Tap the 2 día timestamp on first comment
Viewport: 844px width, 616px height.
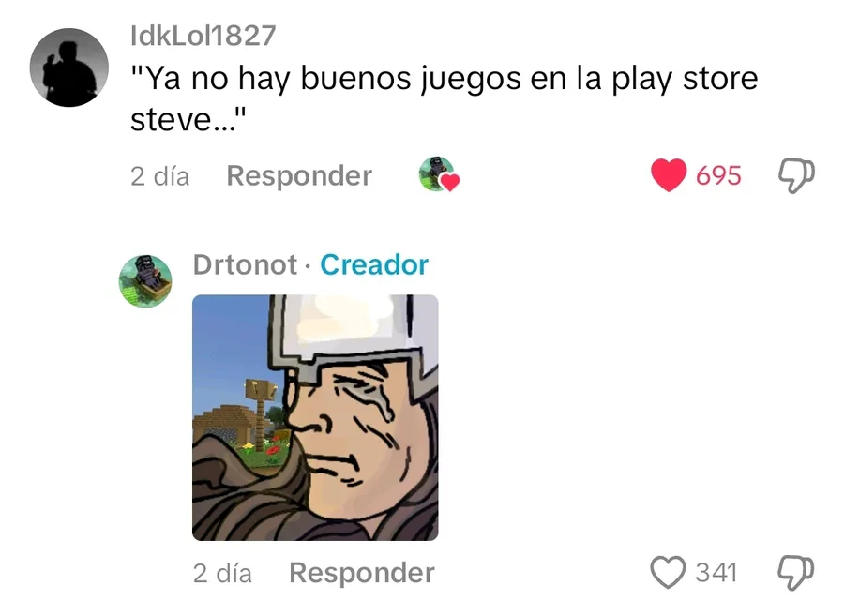point(159,176)
